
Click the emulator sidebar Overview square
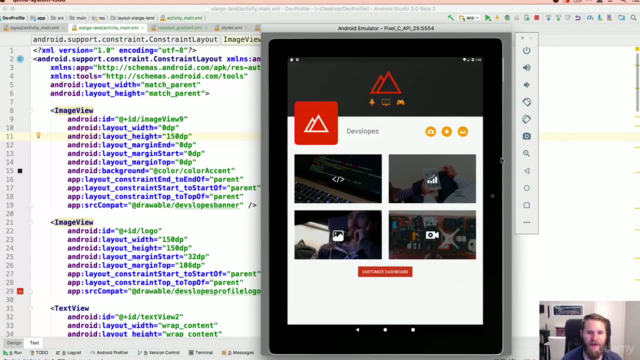[527, 205]
